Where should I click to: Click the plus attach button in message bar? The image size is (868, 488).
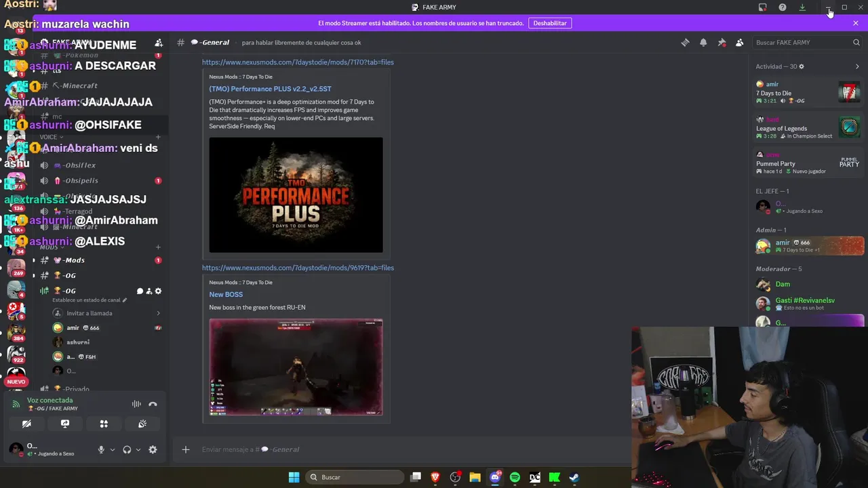pyautogui.click(x=186, y=449)
